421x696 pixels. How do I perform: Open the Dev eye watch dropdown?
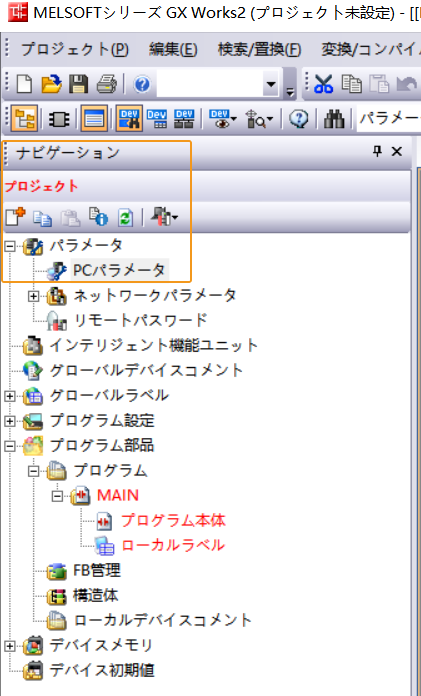[x=223, y=119]
